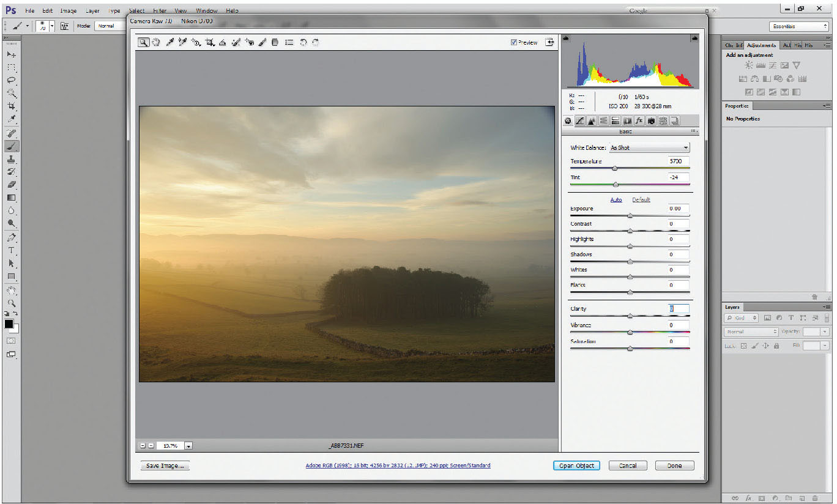Choose the Red Eye Removal tool in Camera Raw
Screen dimensions: 837x504
point(250,42)
